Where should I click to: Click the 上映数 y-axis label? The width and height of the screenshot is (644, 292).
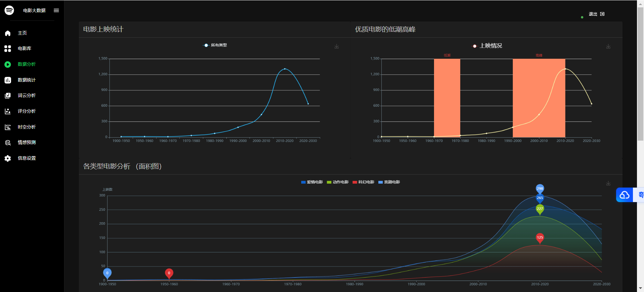[107, 190]
